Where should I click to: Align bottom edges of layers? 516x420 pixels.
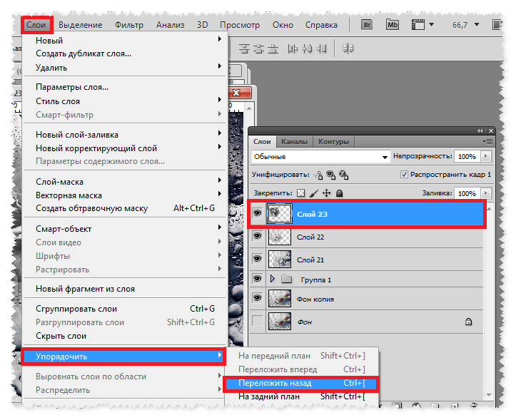(273, 49)
